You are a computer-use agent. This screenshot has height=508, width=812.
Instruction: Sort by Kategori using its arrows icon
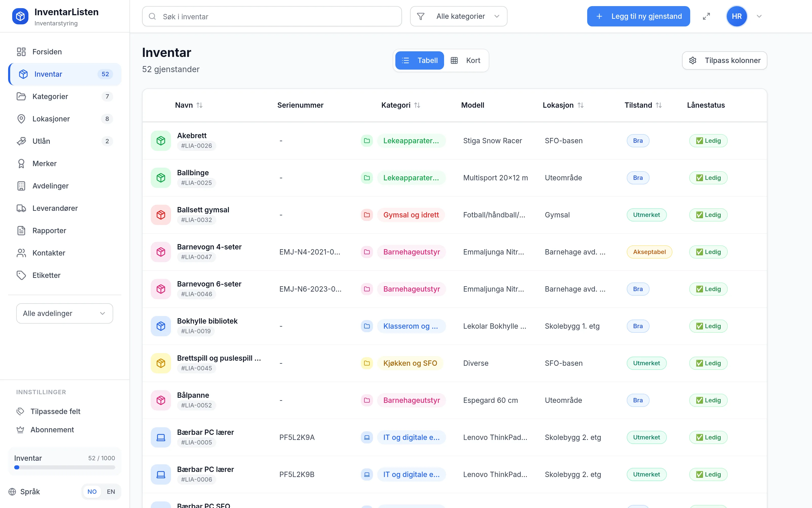tap(417, 105)
